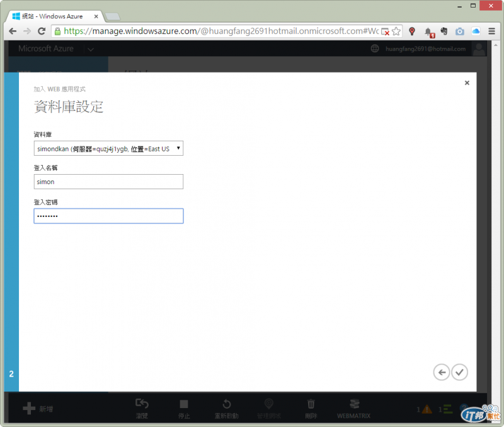The width and height of the screenshot is (504, 427).
Task: Click the browser forward arrow
Action: 27,31
